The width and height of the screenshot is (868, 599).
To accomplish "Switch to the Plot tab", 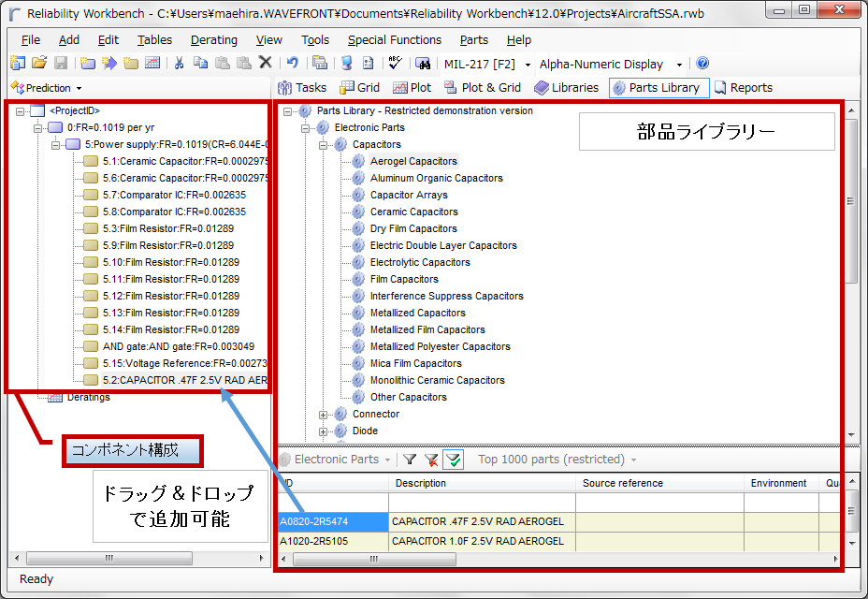I will click(412, 88).
